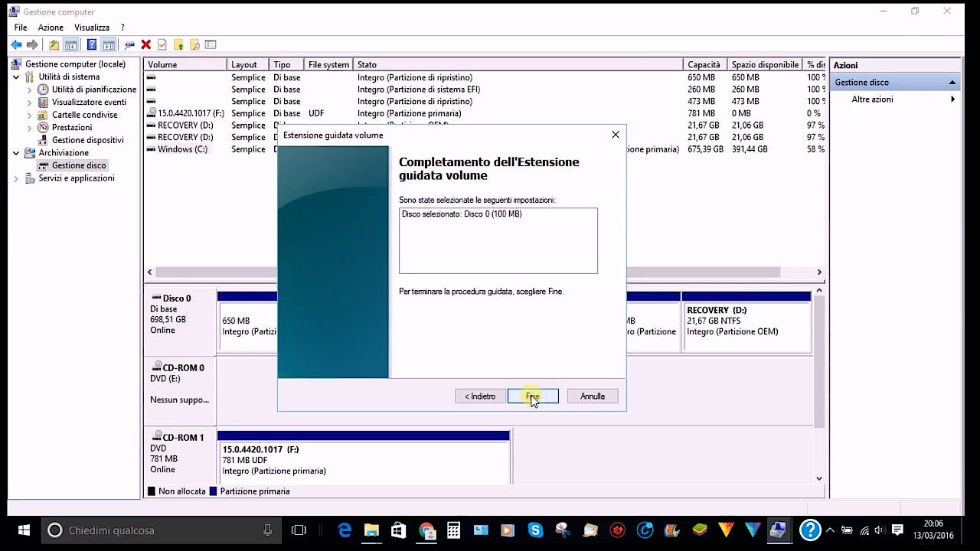Toggle the show/hide console tree icon

[71, 45]
